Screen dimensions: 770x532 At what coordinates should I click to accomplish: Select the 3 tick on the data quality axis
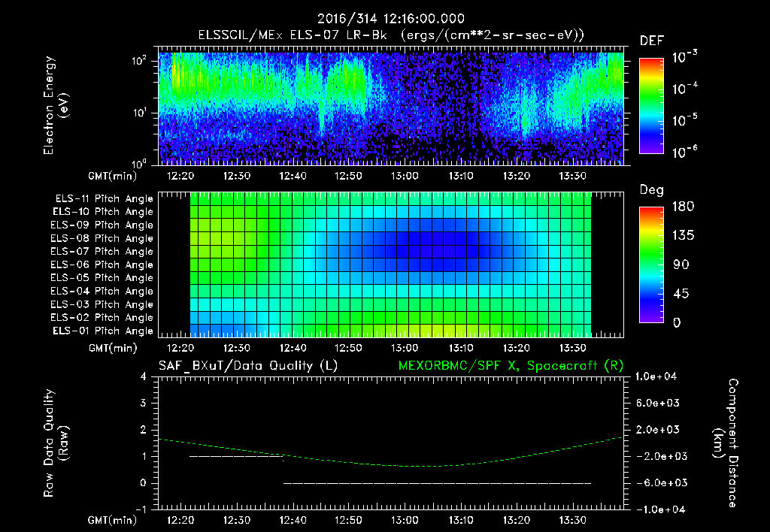[144, 404]
